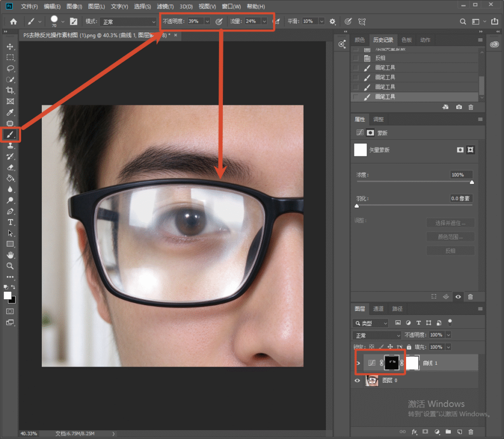Viewport: 504px width, 439px height.
Task: Toggle visibility of 图层 0 layer
Action: coord(357,380)
